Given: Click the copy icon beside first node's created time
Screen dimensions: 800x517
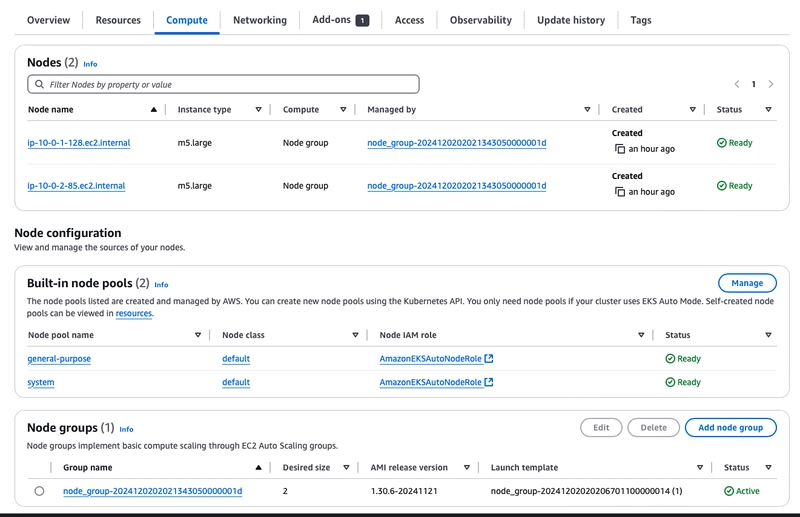Looking at the screenshot, I should point(620,149).
